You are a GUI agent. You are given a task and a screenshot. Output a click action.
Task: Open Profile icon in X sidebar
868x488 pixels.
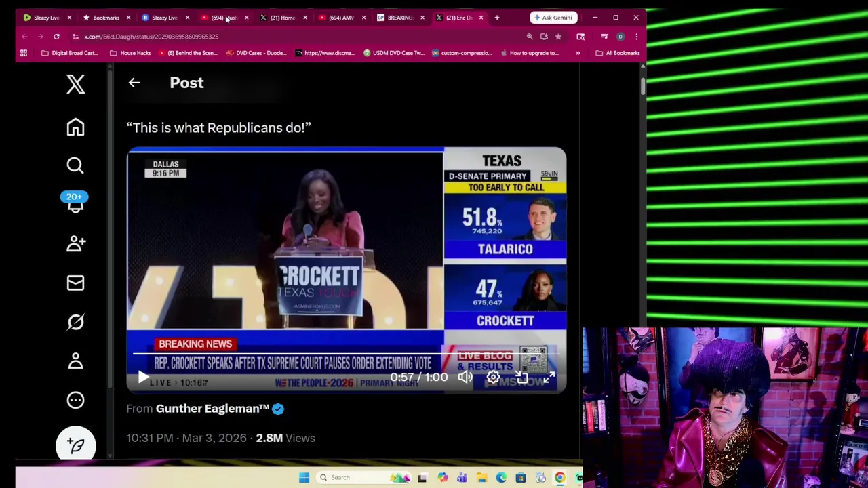pos(75,361)
